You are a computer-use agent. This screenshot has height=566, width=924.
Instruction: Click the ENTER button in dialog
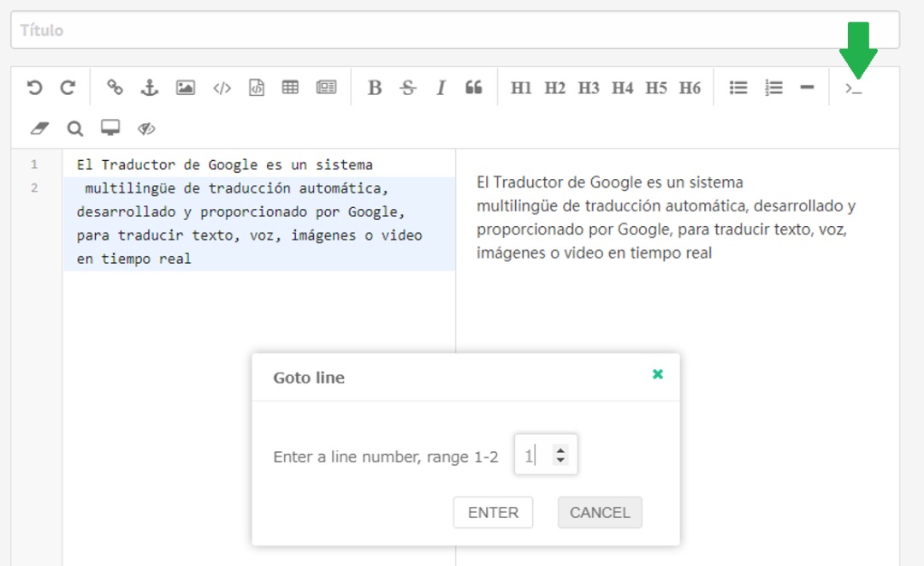point(494,512)
